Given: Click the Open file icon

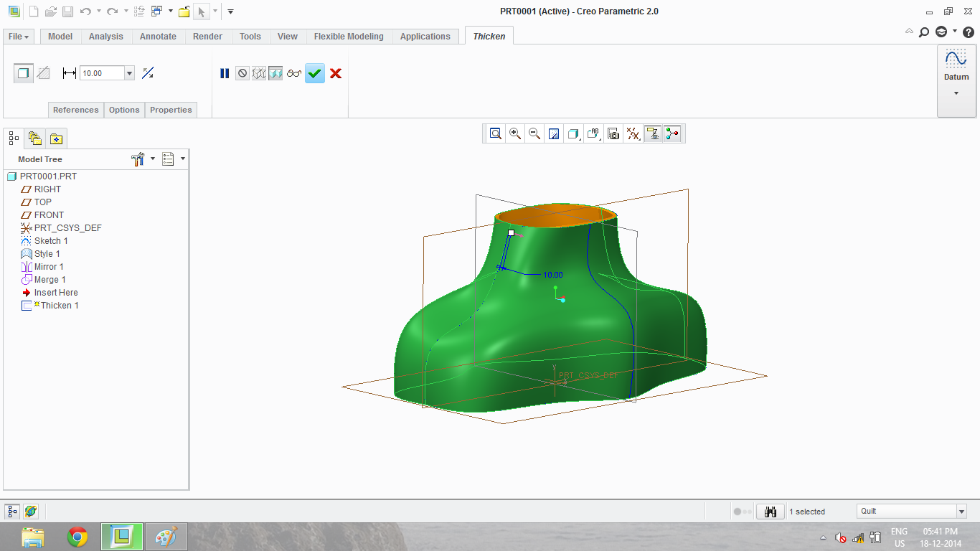Looking at the screenshot, I should [x=51, y=11].
